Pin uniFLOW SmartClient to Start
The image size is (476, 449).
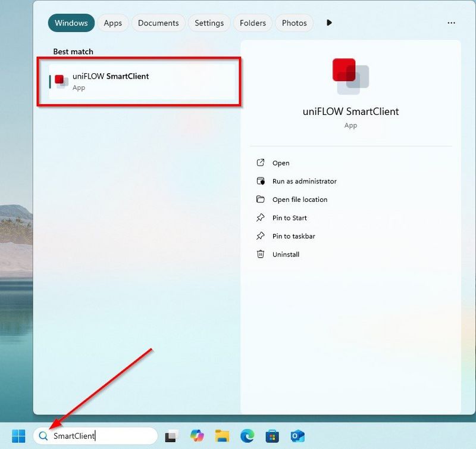click(x=289, y=218)
